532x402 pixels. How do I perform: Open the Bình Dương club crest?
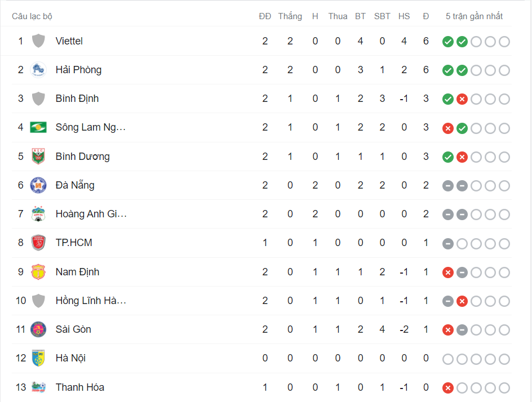pyautogui.click(x=38, y=156)
